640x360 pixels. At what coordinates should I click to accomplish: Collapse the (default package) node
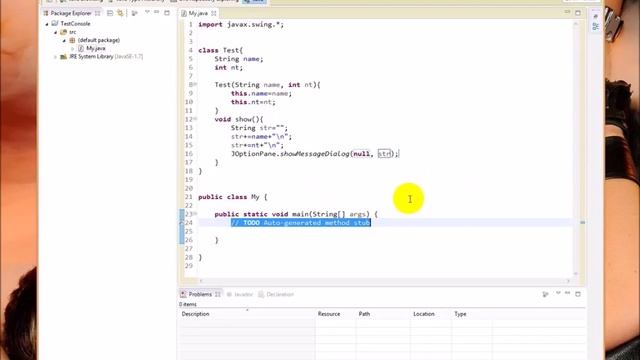[x=64, y=40]
